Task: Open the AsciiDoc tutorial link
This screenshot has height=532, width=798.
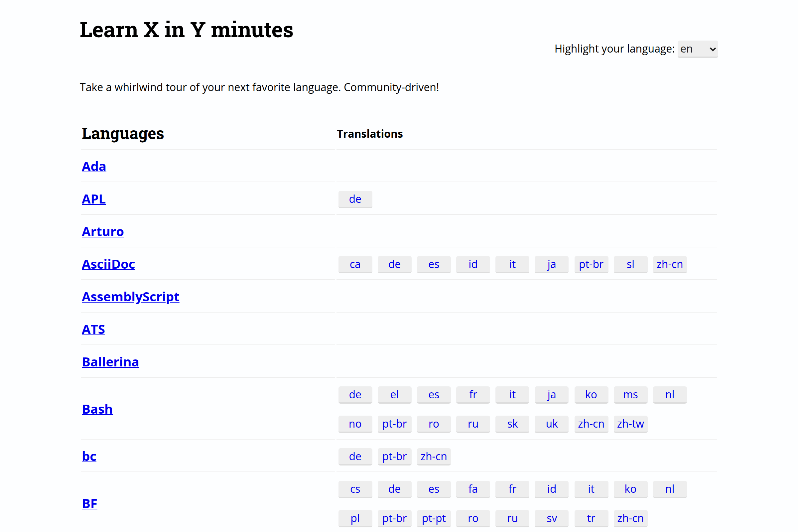Action: pos(108,264)
